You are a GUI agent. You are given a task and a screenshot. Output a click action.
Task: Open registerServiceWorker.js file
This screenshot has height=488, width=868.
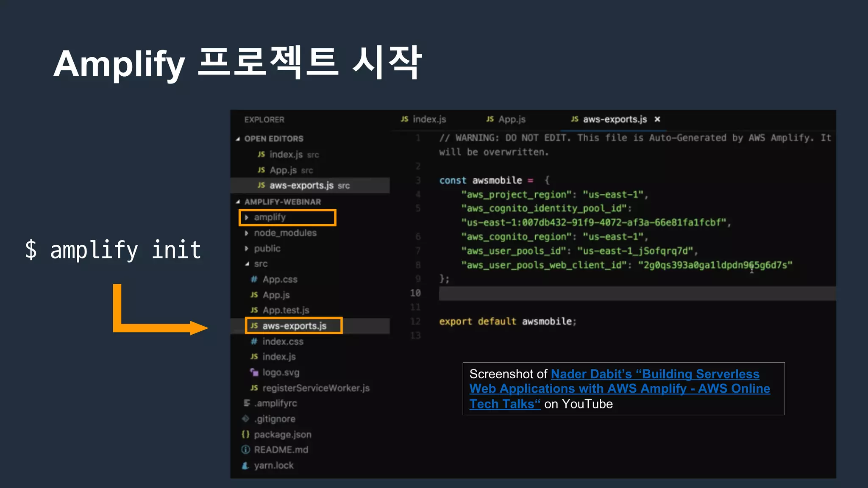pos(310,388)
